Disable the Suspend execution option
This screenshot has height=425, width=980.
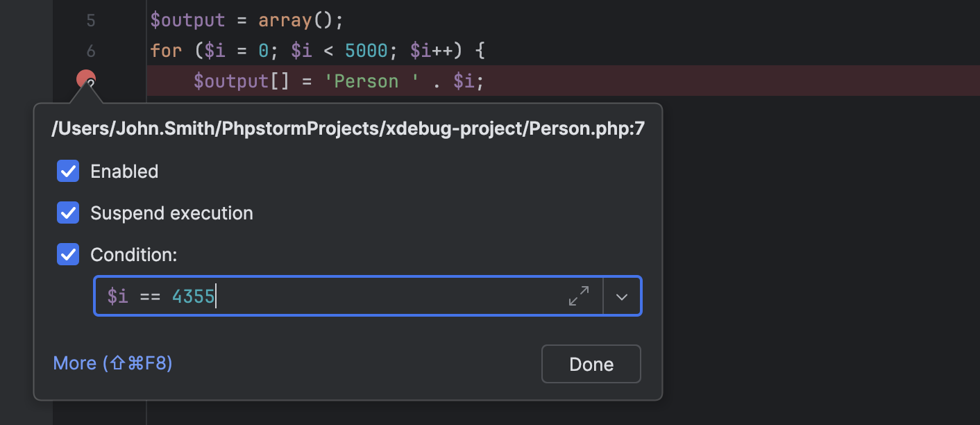[x=68, y=212]
